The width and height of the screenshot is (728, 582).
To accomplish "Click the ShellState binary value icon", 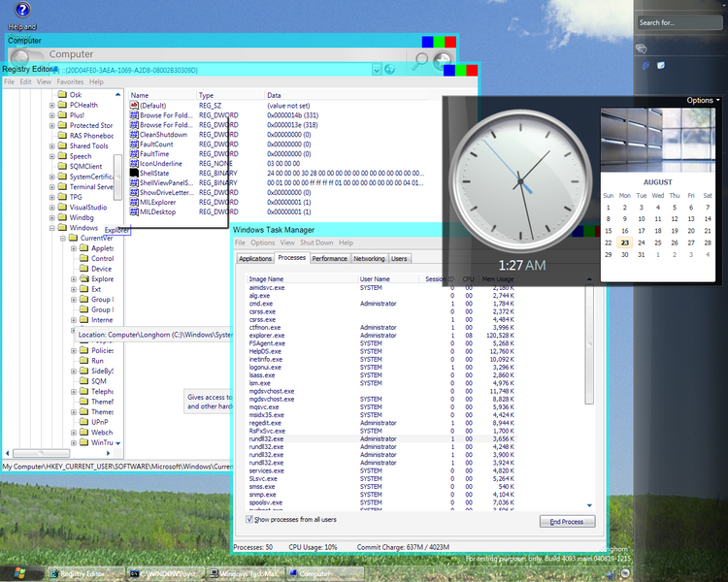I will (x=134, y=174).
